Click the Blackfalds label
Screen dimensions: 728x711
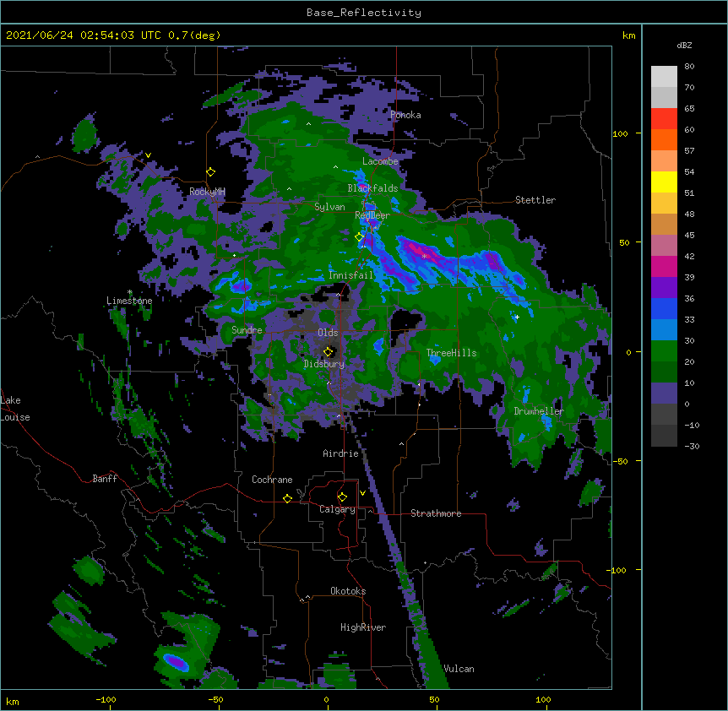tap(372, 188)
